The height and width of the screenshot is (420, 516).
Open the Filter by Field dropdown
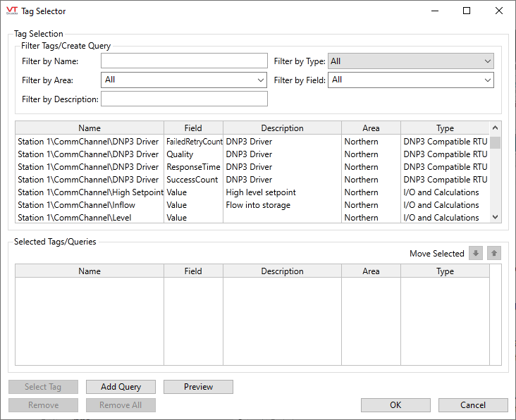click(x=410, y=80)
